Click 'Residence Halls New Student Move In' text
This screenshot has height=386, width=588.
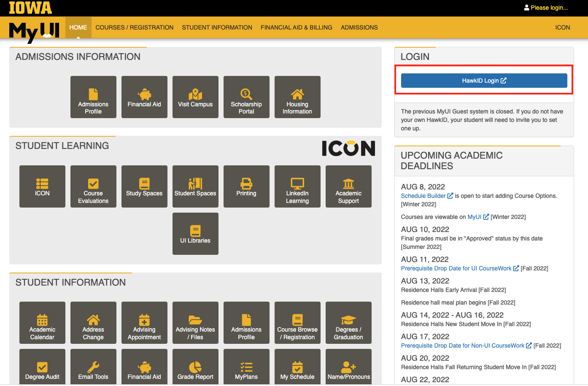click(451, 324)
